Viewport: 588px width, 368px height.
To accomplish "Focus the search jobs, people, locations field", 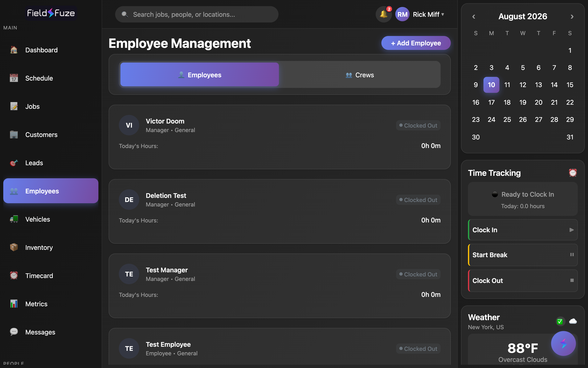I will [197, 14].
